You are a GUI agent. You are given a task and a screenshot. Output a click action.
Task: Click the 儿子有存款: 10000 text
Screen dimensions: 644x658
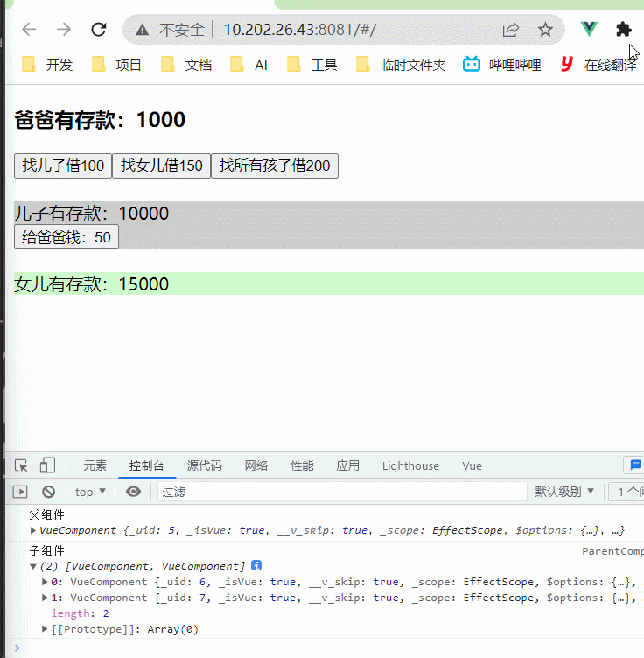click(91, 213)
